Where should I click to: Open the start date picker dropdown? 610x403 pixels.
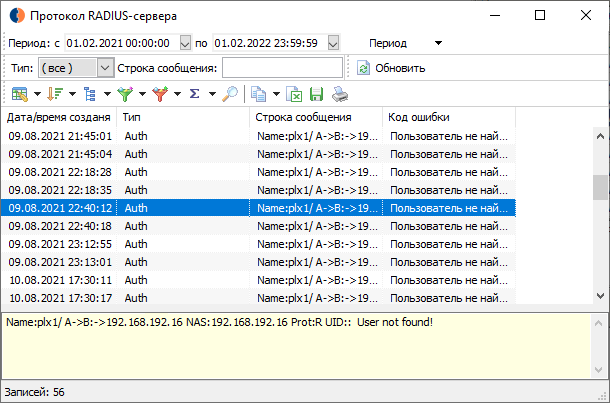[x=185, y=43]
